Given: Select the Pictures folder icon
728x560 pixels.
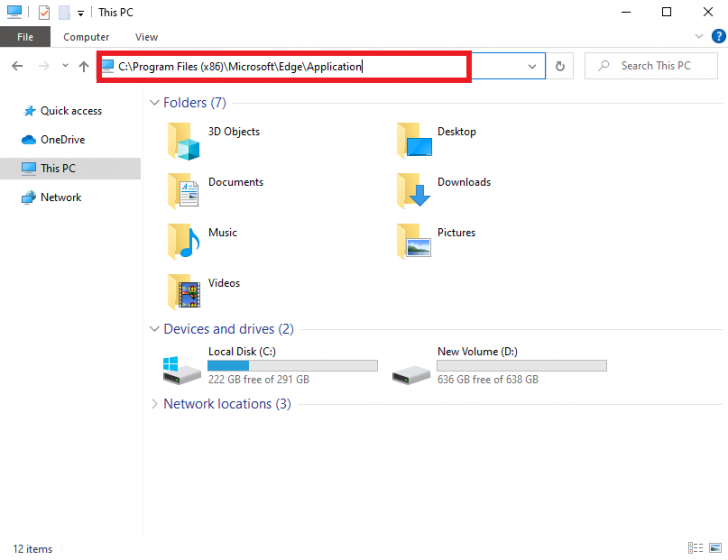Looking at the screenshot, I should click(x=414, y=241).
